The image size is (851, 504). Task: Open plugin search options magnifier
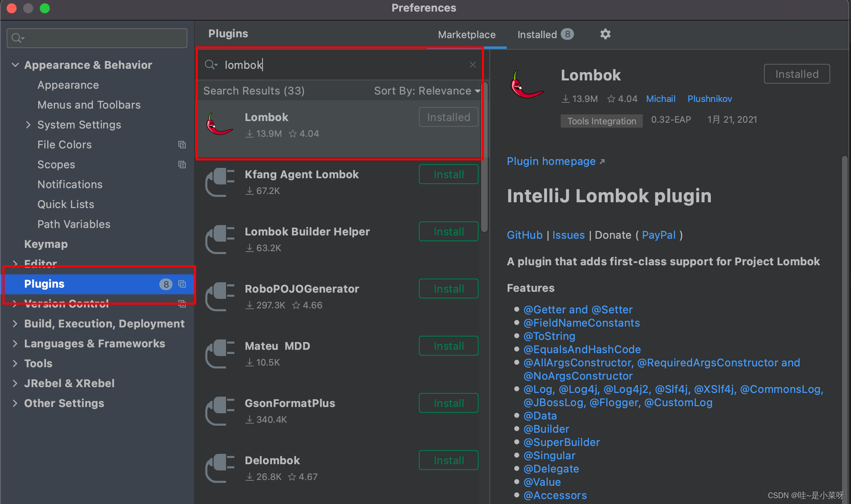[211, 65]
